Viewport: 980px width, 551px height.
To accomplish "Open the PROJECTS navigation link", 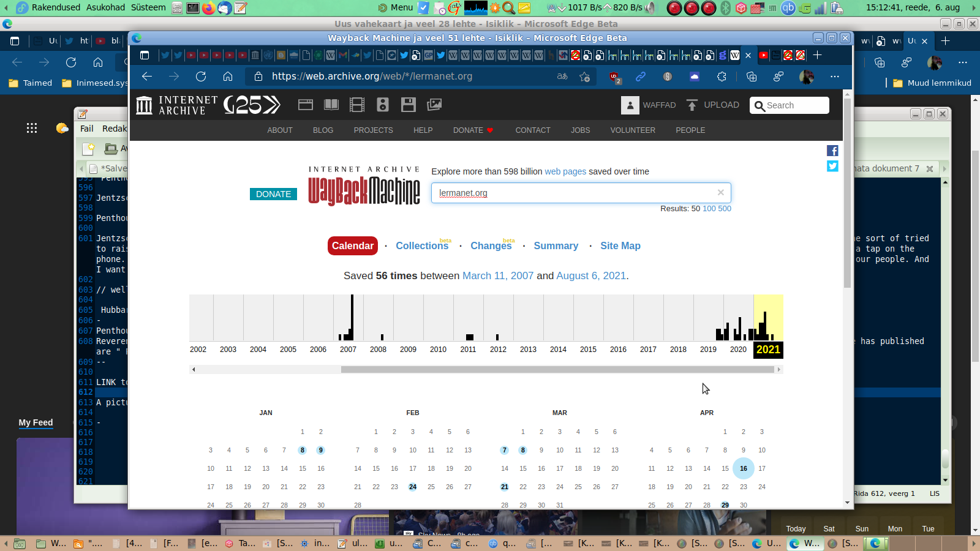I will click(373, 130).
